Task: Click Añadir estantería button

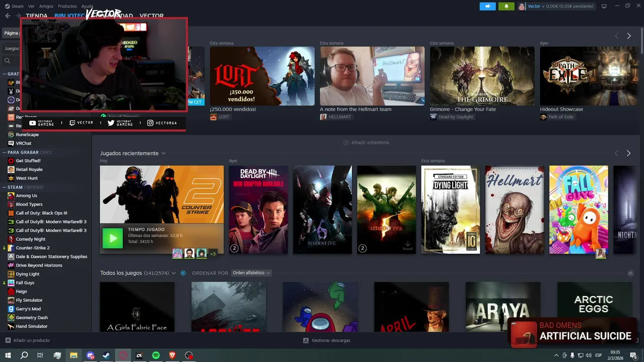Action: [x=366, y=142]
